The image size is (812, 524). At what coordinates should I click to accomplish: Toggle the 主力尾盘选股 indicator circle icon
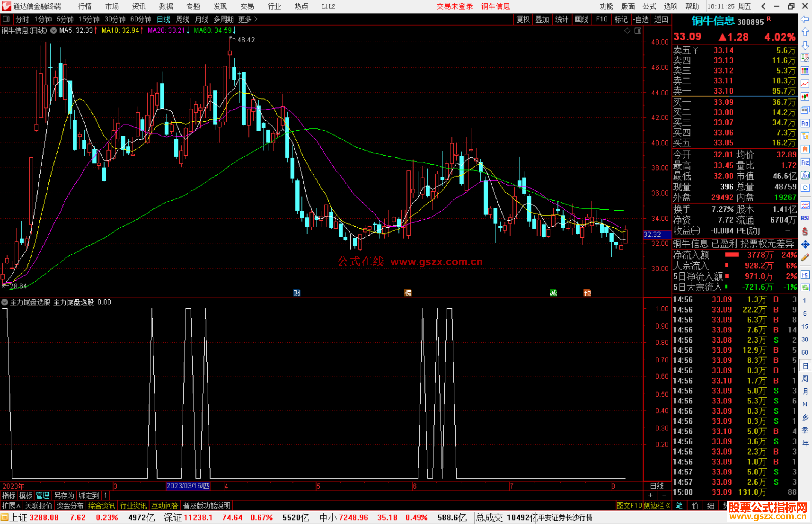coord(5,302)
